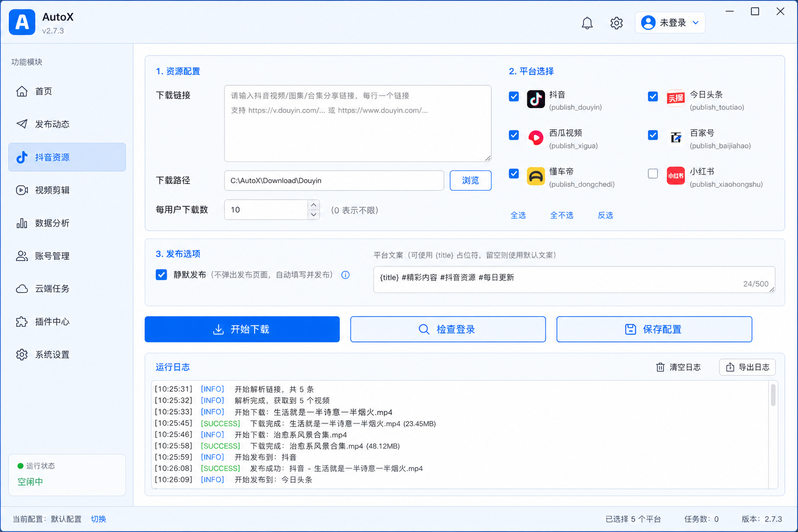
Task: Click the 开始下载 button
Action: click(242, 329)
